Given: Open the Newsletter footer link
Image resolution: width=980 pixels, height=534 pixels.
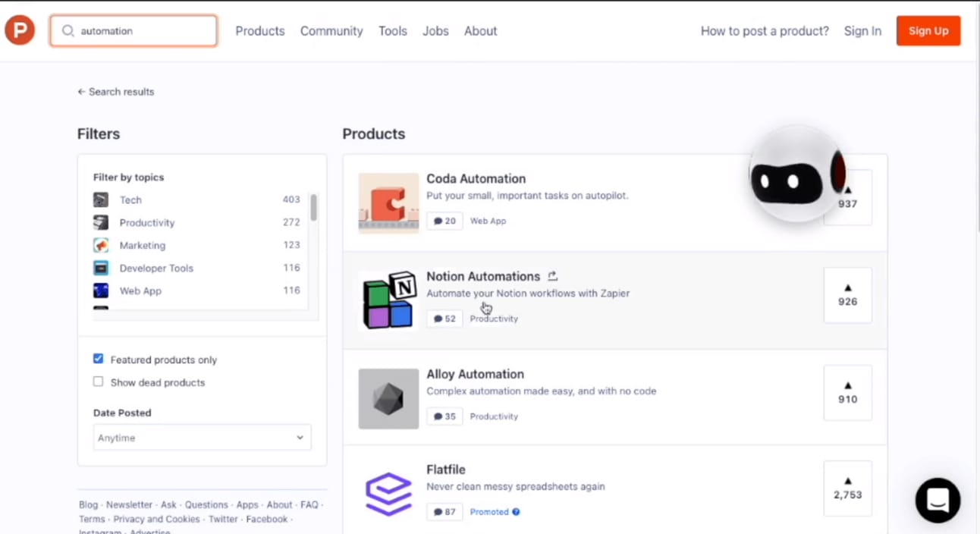Looking at the screenshot, I should [x=129, y=505].
